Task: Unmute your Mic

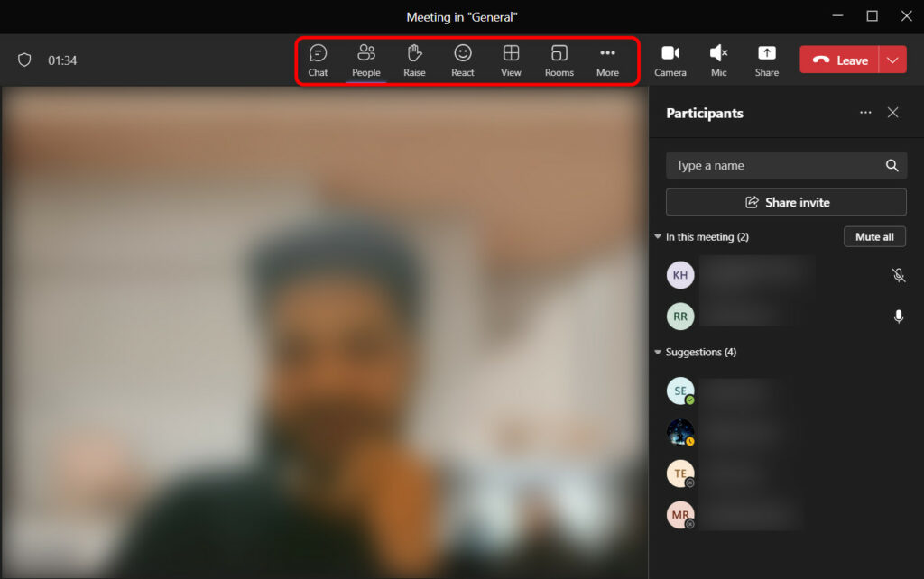Action: coord(718,60)
